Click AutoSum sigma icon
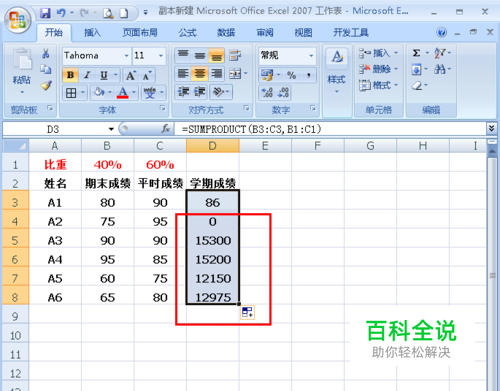 click(416, 53)
